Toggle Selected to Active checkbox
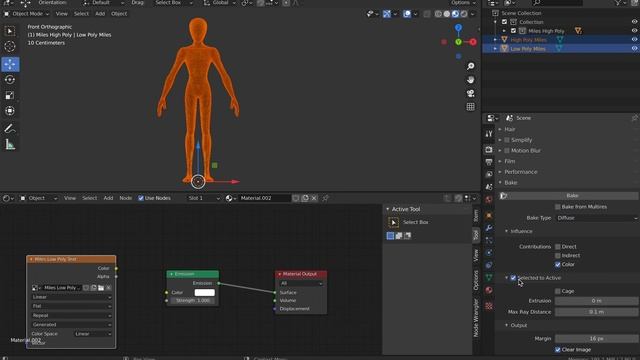640x360 pixels. (x=513, y=278)
